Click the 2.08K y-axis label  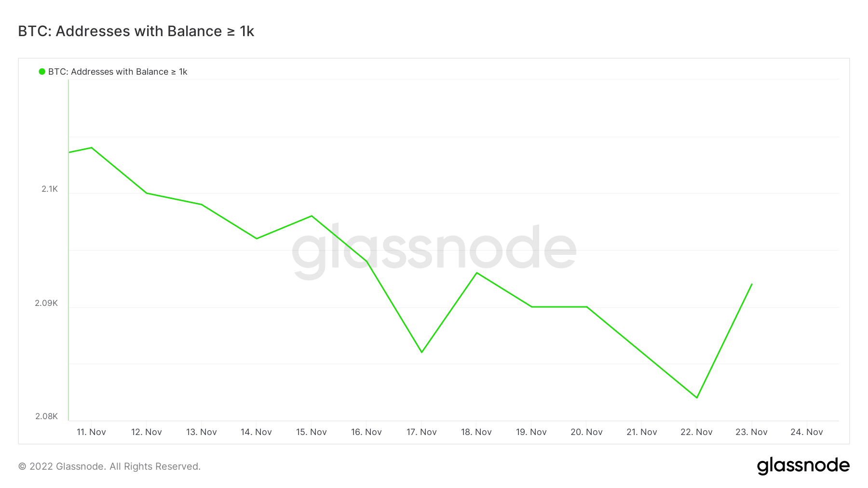(46, 416)
